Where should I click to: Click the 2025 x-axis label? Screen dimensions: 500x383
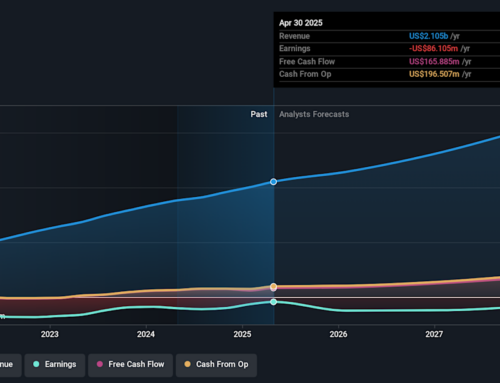(x=242, y=334)
